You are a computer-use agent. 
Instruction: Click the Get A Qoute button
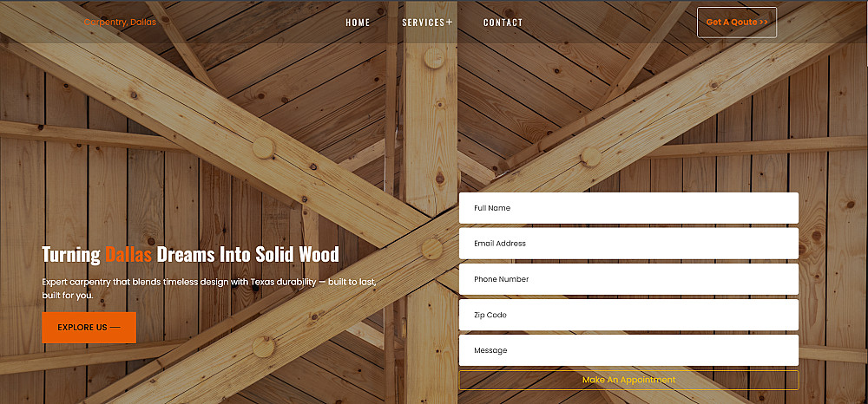coord(737,22)
